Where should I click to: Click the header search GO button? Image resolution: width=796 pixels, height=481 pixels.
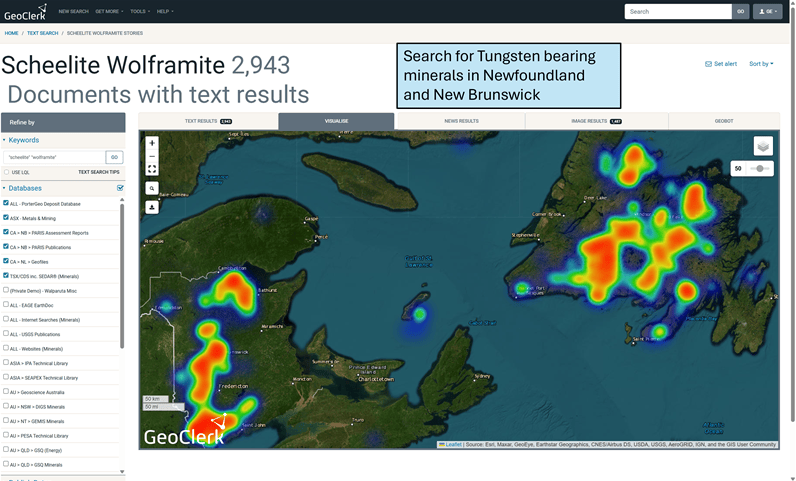[x=740, y=11]
